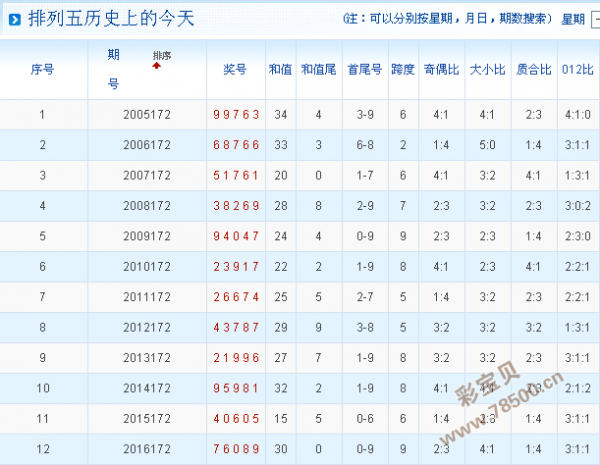
Task: Click winning number 95981
Action: (236, 388)
